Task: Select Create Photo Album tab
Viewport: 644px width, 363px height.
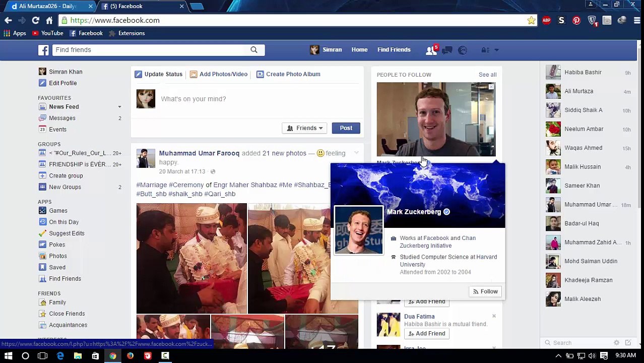Action: (288, 74)
